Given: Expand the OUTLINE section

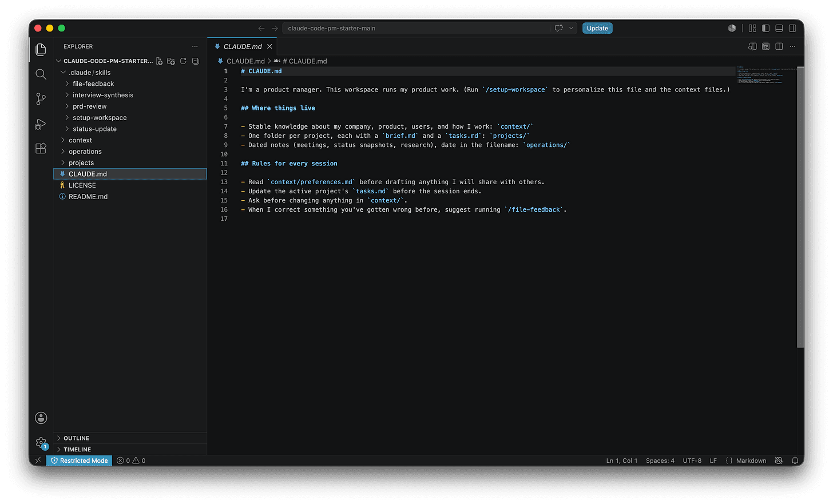Looking at the screenshot, I should (x=130, y=438).
